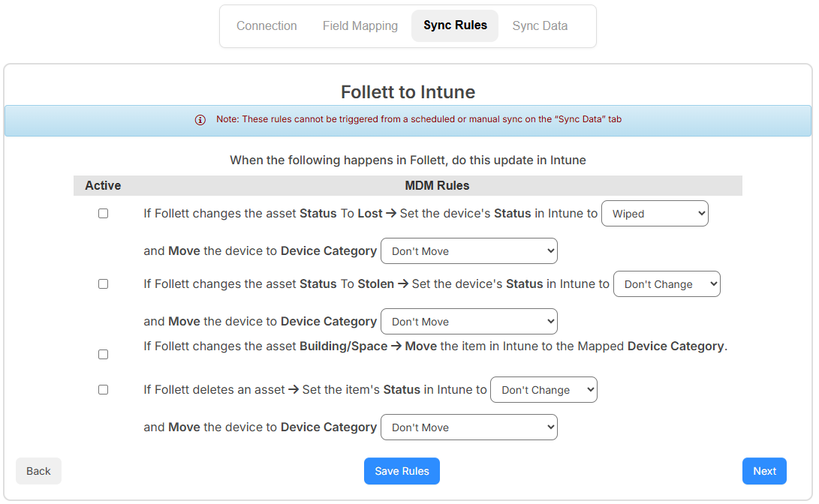
Task: Click the info icon in the note banner
Action: [x=200, y=119]
